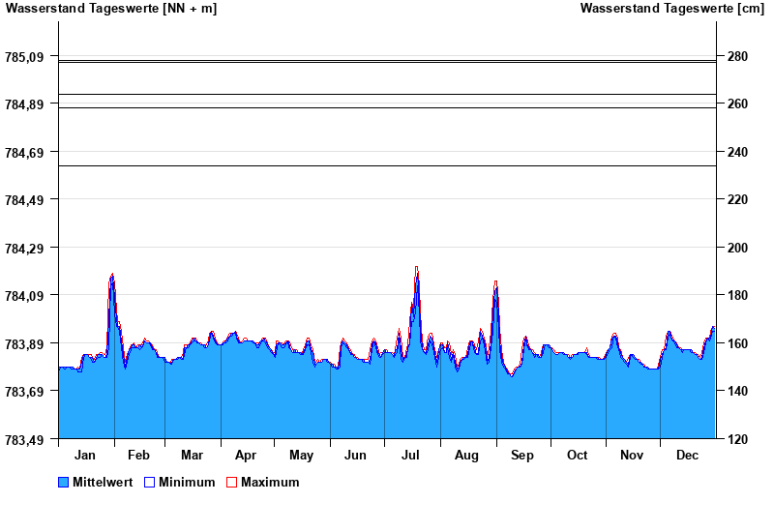
Task: Click the horizontal reference line near 234 cm
Action: 387,165
